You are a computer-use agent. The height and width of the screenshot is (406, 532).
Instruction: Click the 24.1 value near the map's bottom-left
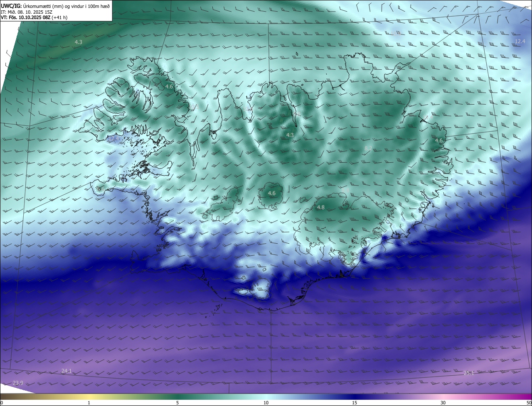(66, 371)
